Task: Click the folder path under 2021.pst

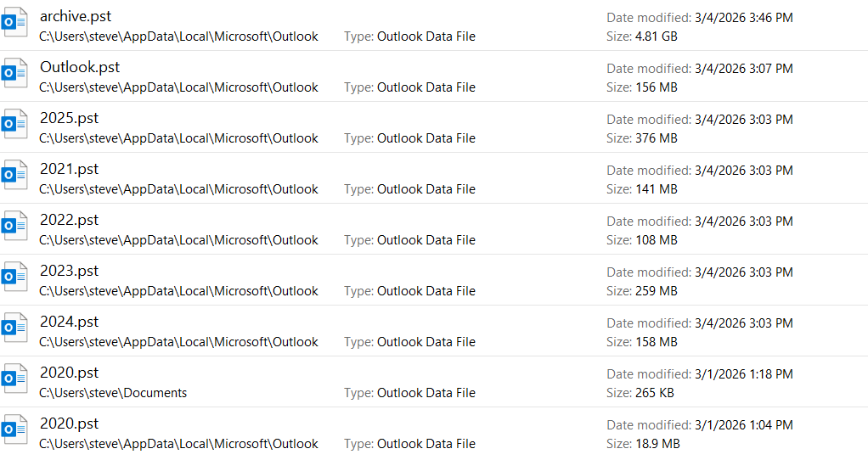Action: 179,189
